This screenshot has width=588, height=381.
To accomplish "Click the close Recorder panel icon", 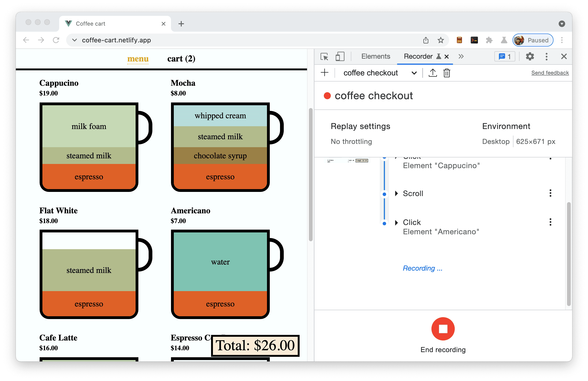I will click(448, 56).
